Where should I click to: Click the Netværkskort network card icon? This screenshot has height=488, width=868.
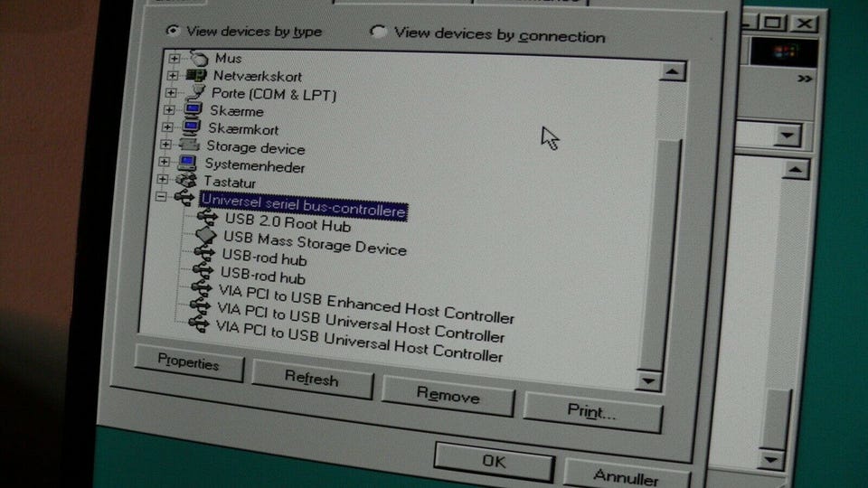196,75
